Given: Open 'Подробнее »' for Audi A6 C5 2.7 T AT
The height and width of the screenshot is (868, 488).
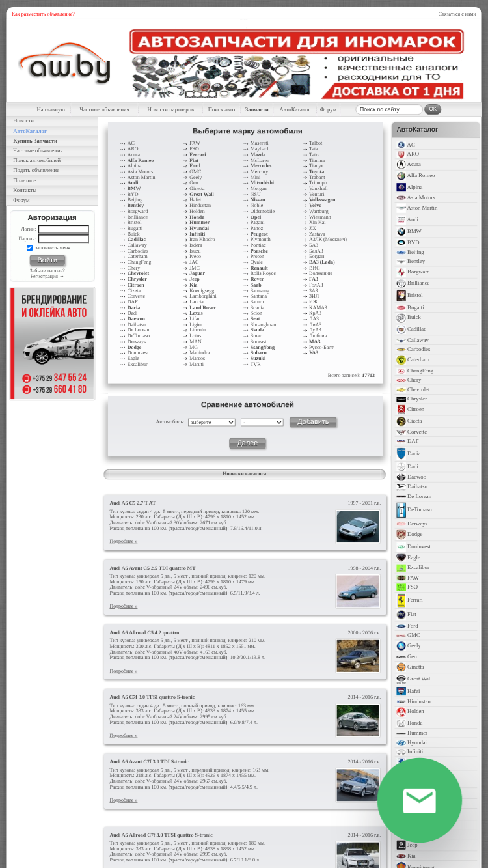Looking at the screenshot, I should pos(124,541).
